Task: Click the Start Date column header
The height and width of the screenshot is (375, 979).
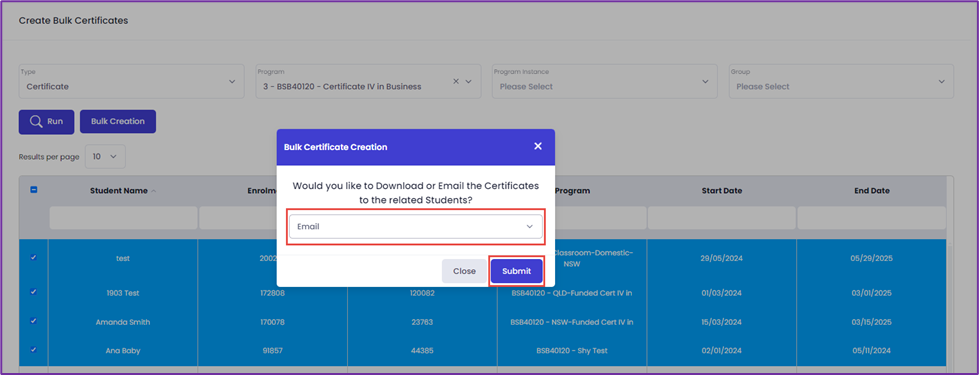Action: 722,191
